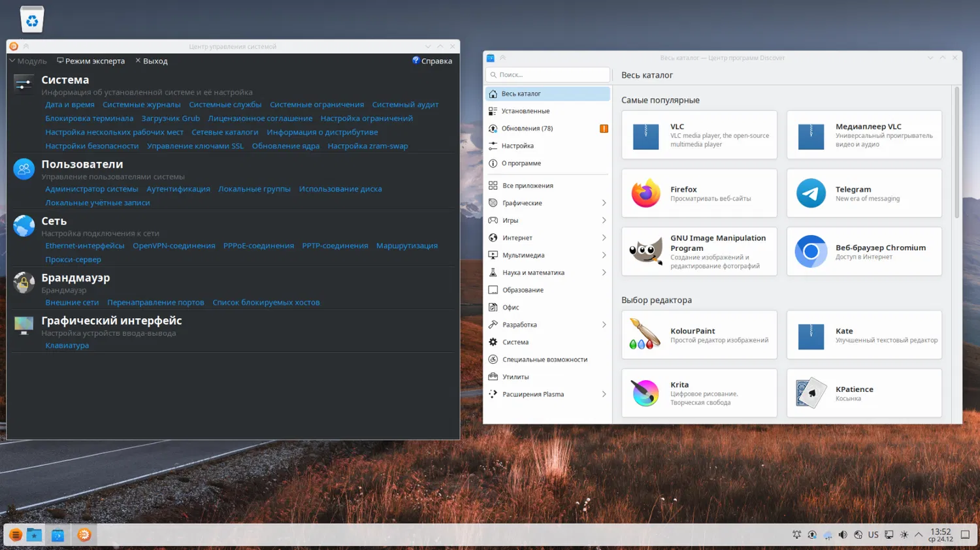Image resolution: width=980 pixels, height=550 pixels.
Task: Click the KolourPaint app icon
Action: pyautogui.click(x=645, y=335)
